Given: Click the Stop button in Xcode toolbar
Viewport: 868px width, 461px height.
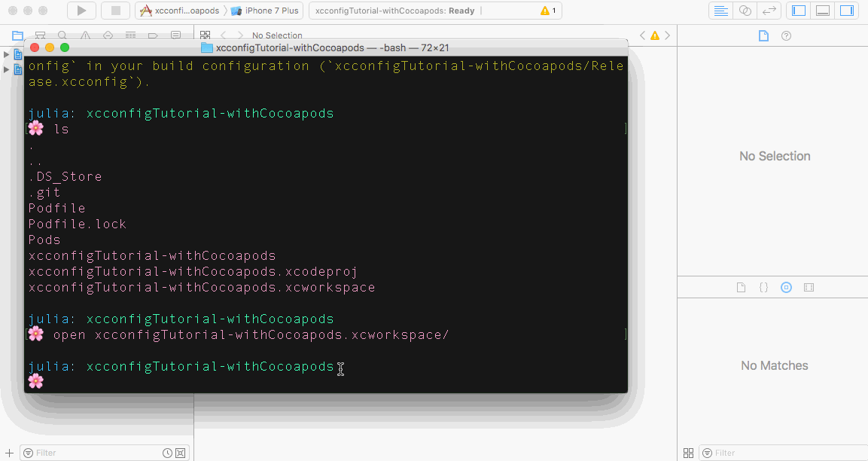Looking at the screenshot, I should click(x=116, y=11).
